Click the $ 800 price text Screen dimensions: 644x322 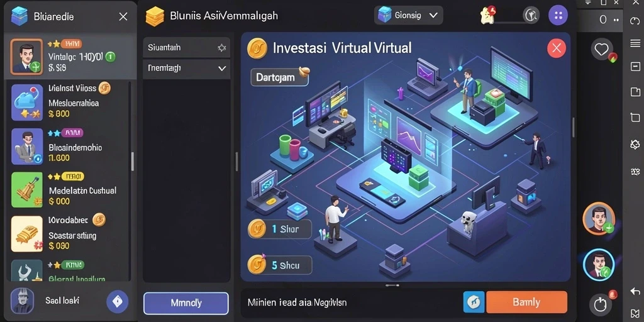click(x=58, y=114)
